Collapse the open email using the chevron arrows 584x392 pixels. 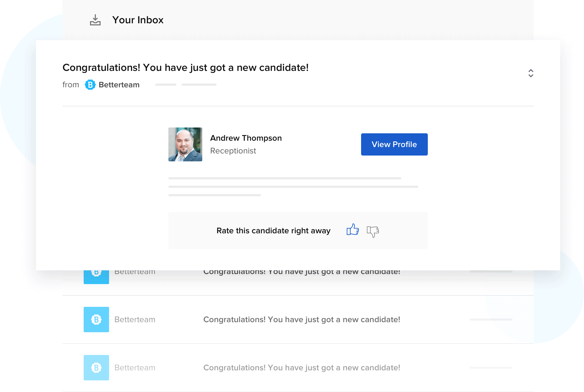531,73
